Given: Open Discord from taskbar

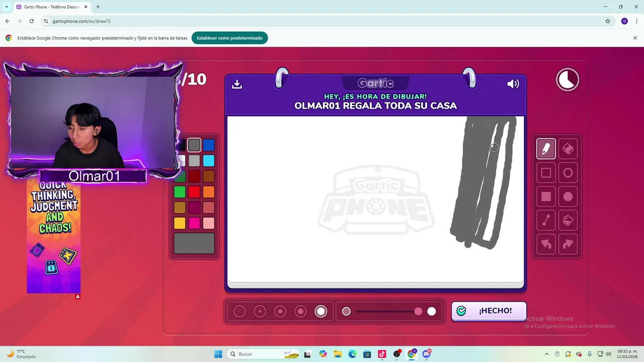Looking at the screenshot, I should point(427,354).
